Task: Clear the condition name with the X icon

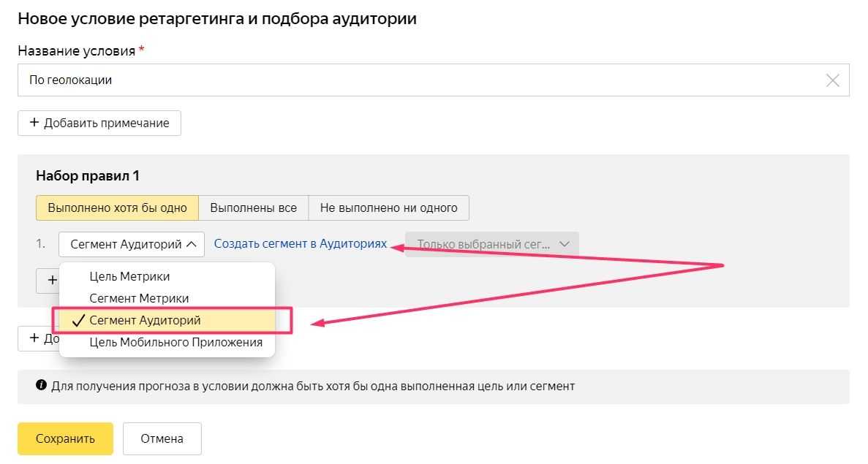Action: click(832, 80)
